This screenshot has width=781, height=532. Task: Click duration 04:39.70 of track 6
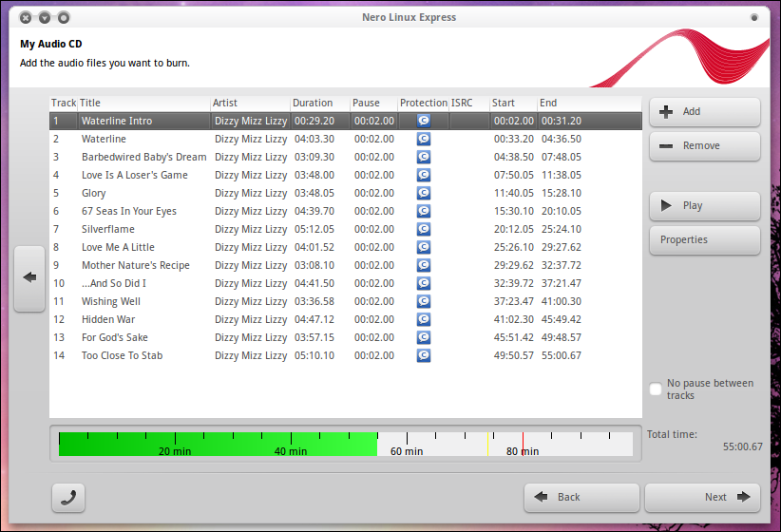[314, 211]
